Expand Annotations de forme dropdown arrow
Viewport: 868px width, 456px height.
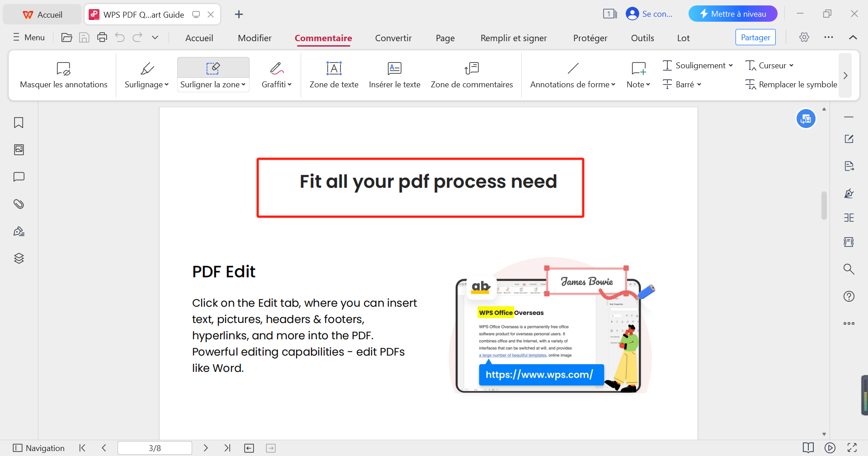(x=613, y=85)
